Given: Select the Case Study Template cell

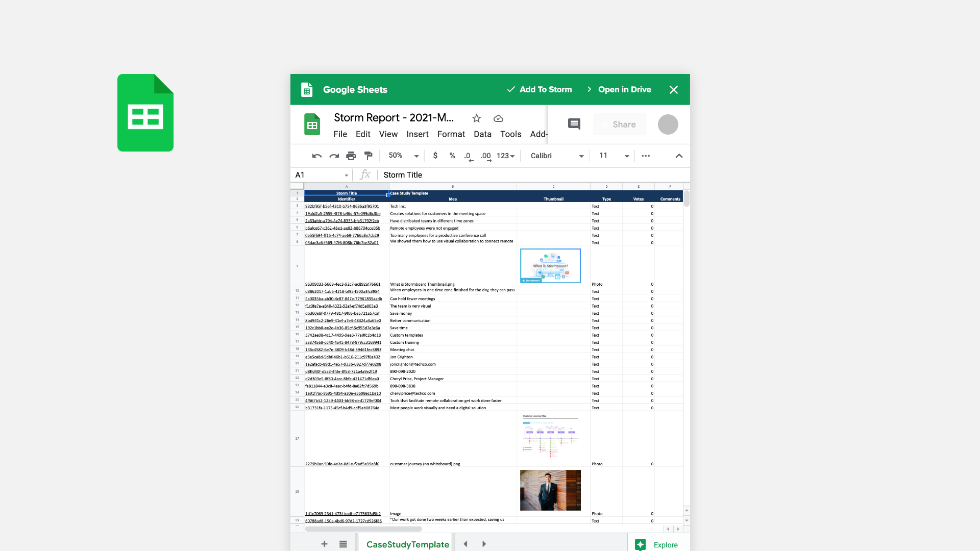Looking at the screenshot, I should click(452, 193).
